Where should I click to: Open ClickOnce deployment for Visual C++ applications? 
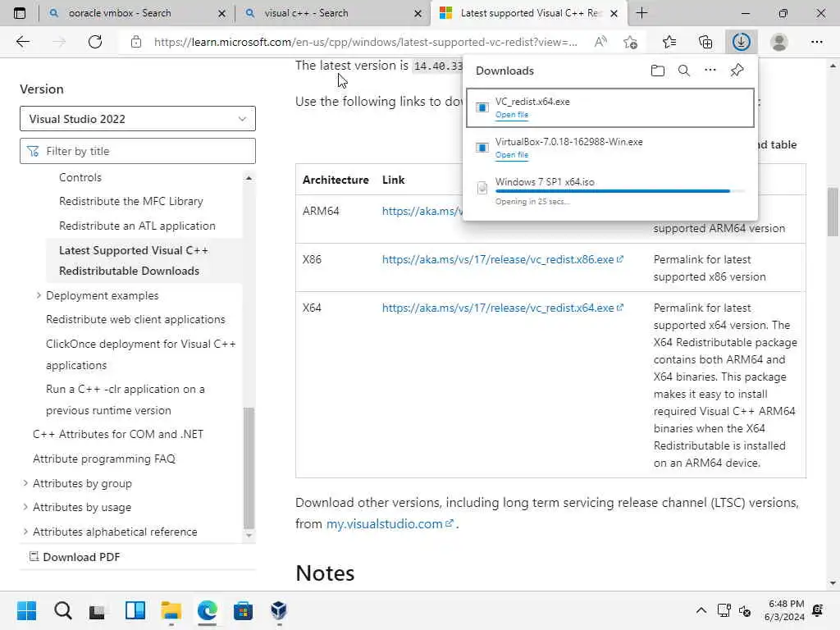(141, 354)
